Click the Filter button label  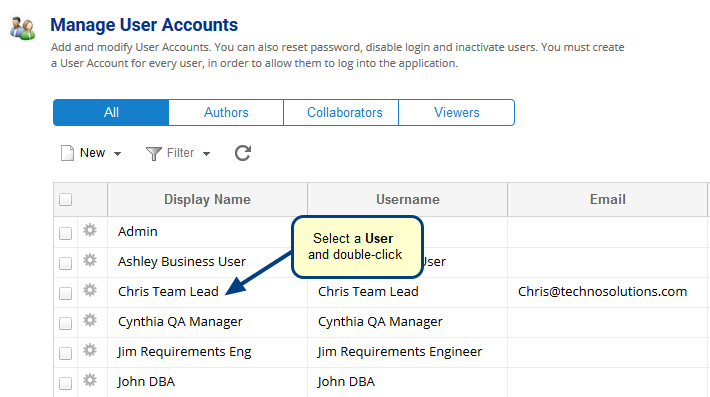180,153
